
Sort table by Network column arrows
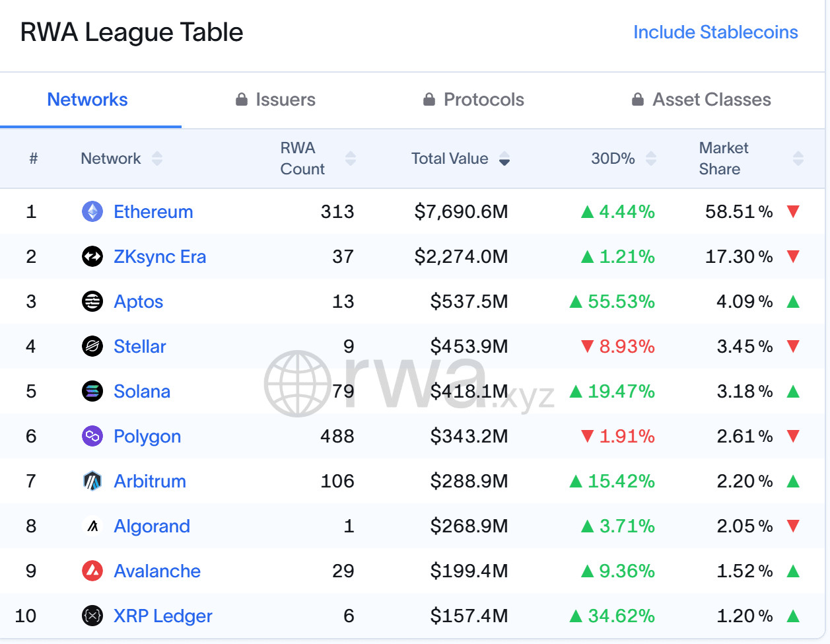pyautogui.click(x=157, y=159)
